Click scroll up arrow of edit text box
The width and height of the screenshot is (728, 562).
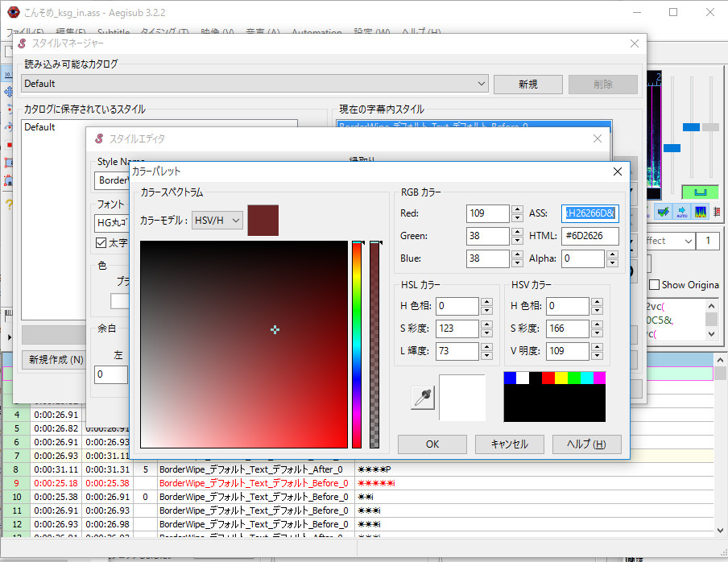(x=711, y=306)
